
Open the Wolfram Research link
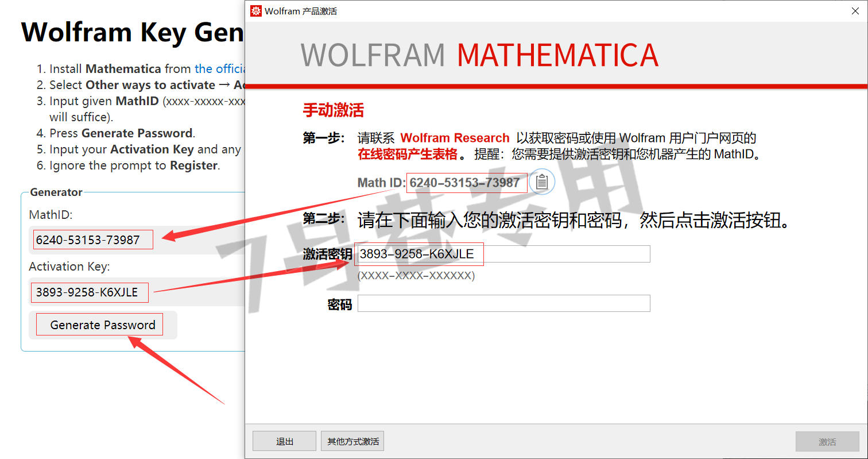point(455,138)
